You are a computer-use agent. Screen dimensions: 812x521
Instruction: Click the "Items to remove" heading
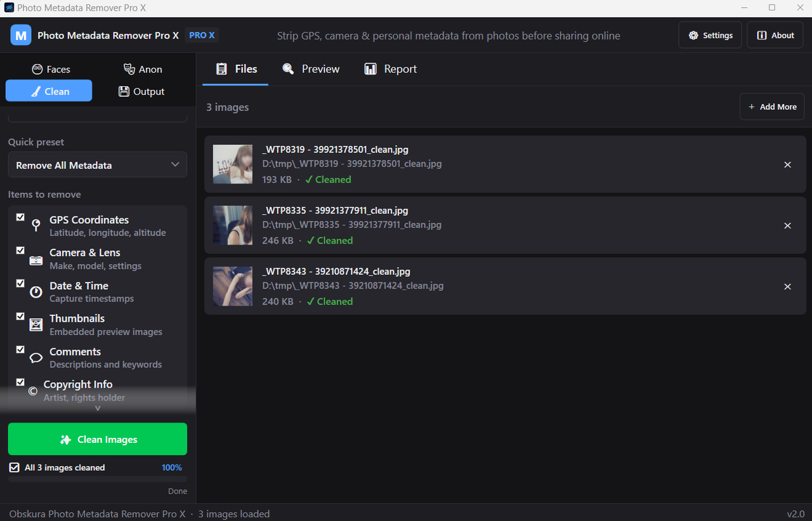coord(44,194)
